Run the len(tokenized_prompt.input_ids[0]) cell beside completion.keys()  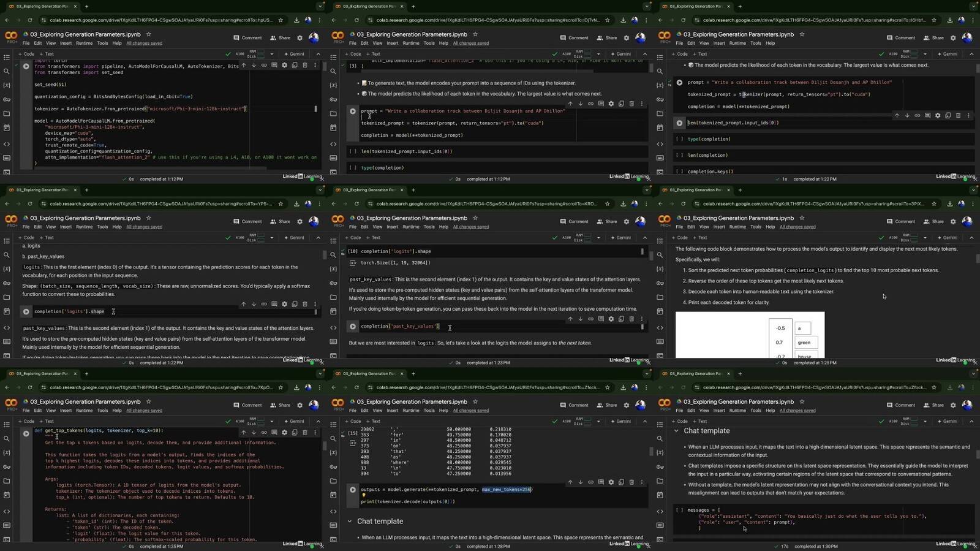coord(679,123)
